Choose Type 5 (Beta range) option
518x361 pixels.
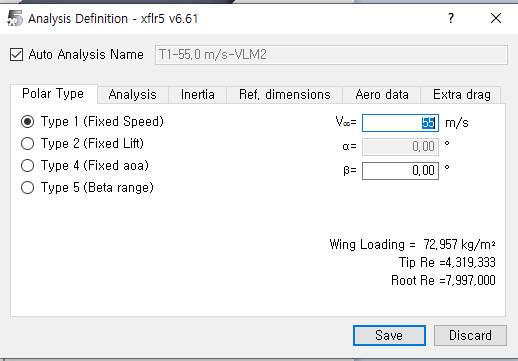[27, 188]
